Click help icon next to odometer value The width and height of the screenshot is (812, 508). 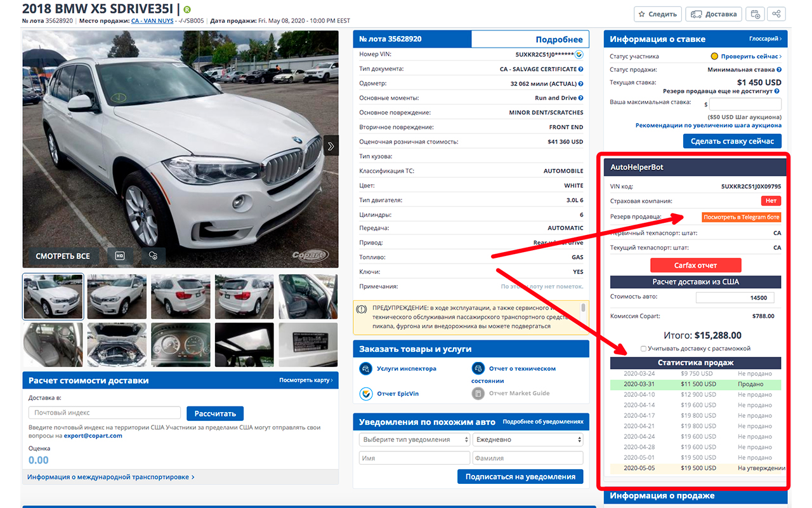pos(580,84)
